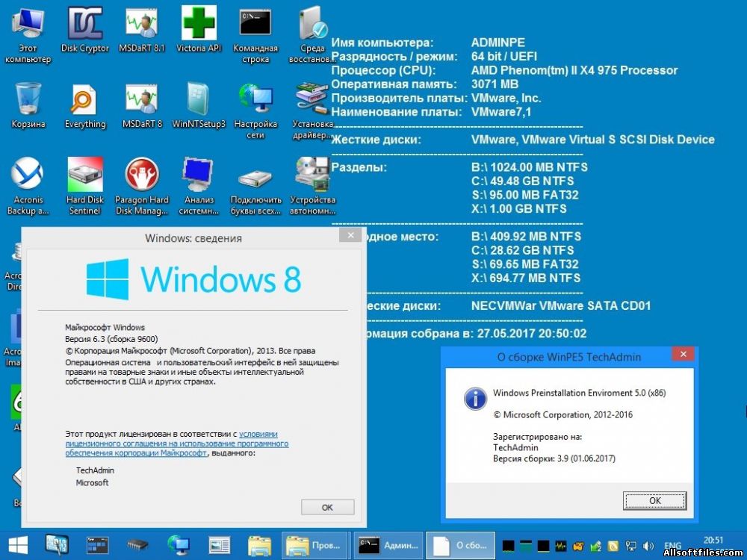Click the picture viewer taskbar icon
Viewport: 747px width, 560px height.
pyautogui.click(x=219, y=546)
